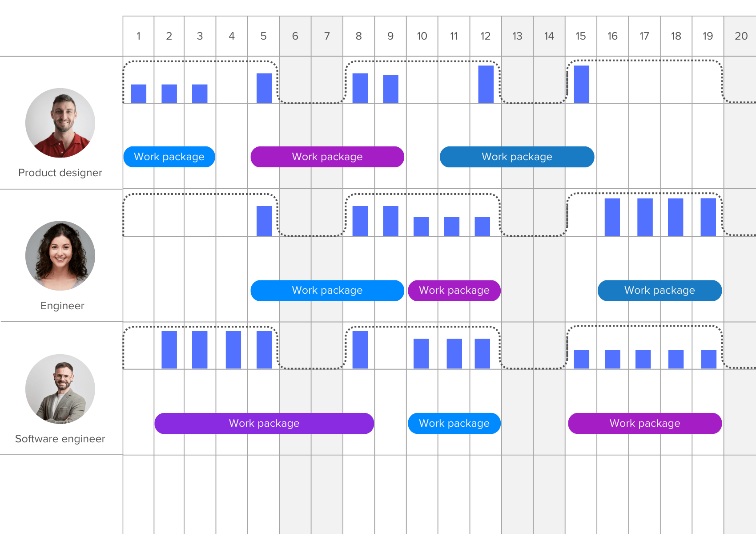This screenshot has height=534, width=756.
Task: Click Software engineer's workload bar on day 8
Action: point(360,350)
